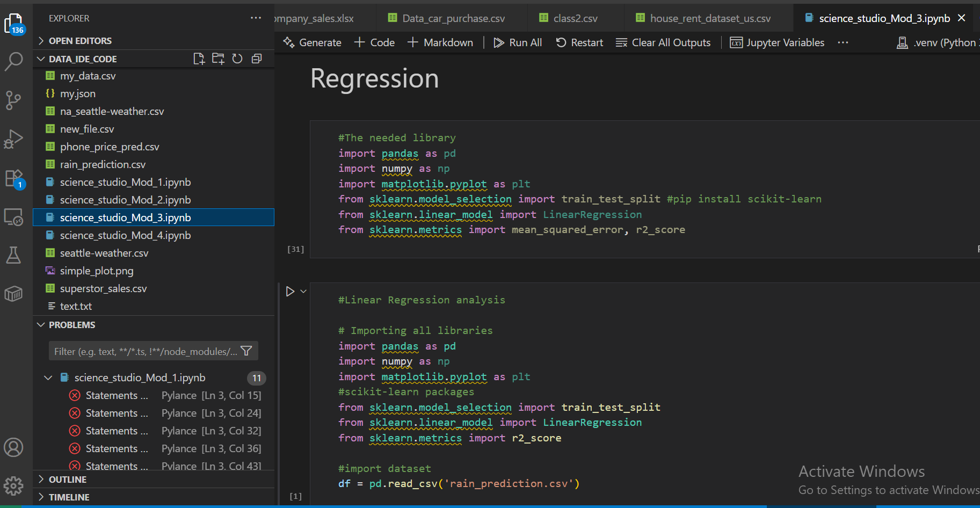Run the Linear Regression analysis cell
This screenshot has width=980, height=508.
click(290, 292)
